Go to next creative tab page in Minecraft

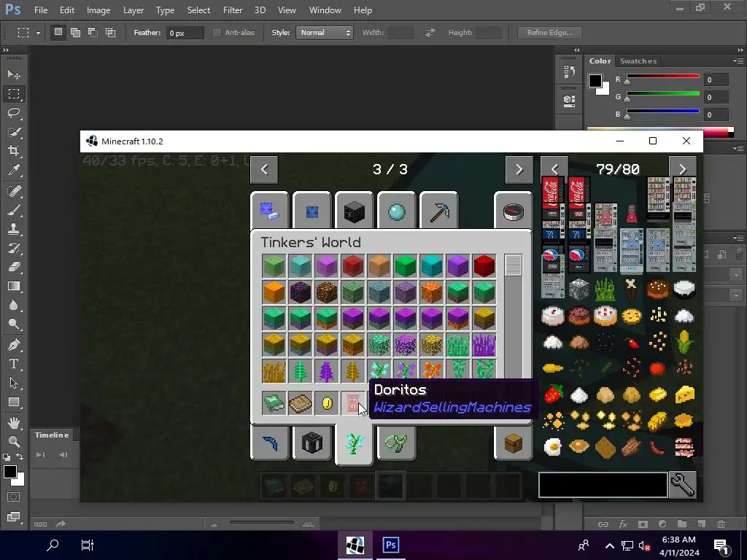(519, 169)
